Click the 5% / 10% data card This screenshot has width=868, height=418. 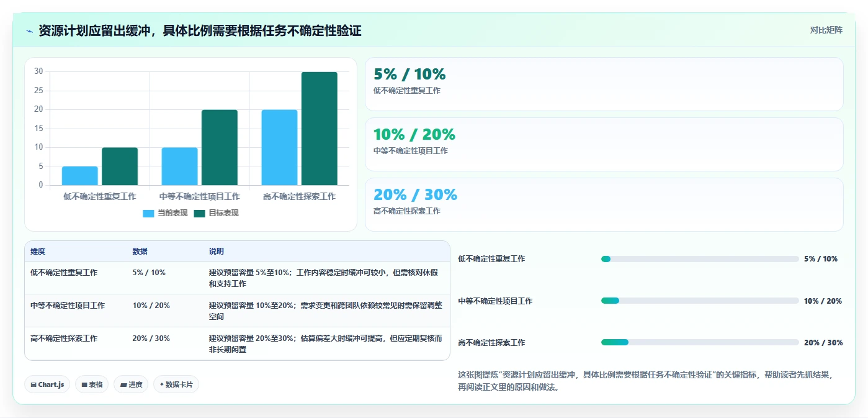point(604,84)
